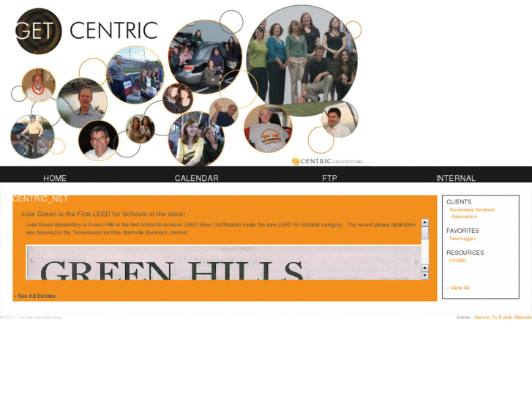Click Return To Public Website link
The width and height of the screenshot is (532, 399).
pyautogui.click(x=503, y=317)
